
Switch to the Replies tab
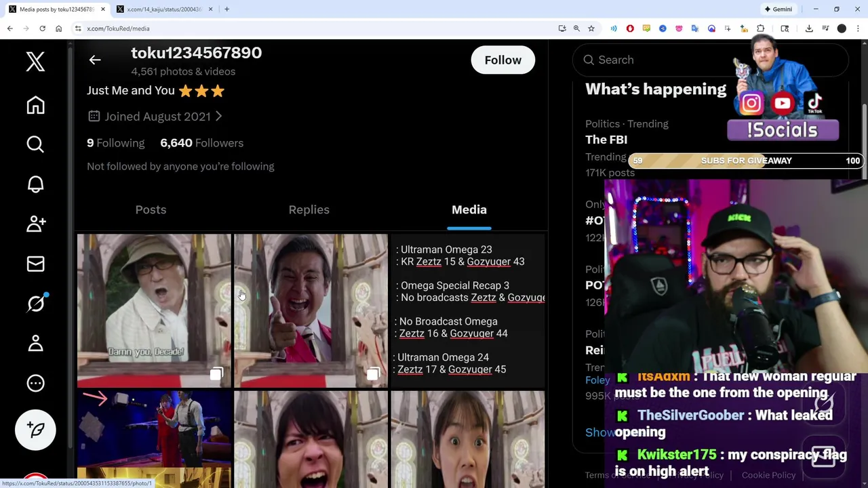click(x=309, y=209)
